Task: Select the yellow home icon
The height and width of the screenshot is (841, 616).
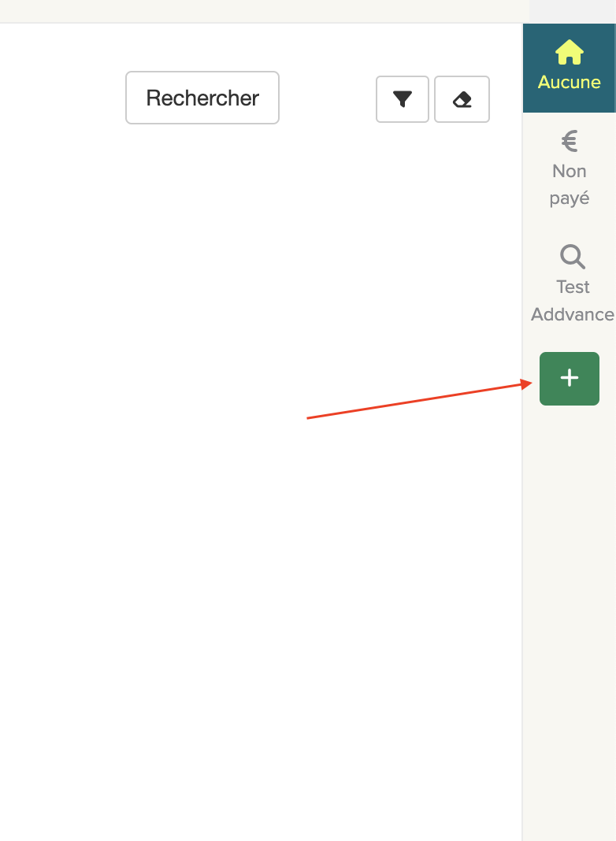Action: [570, 53]
